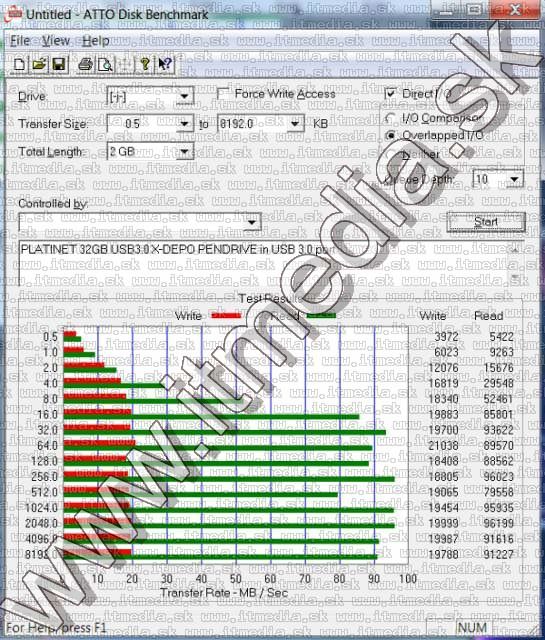
Task: Enable Force Write Access checkbox
Action: tap(224, 94)
